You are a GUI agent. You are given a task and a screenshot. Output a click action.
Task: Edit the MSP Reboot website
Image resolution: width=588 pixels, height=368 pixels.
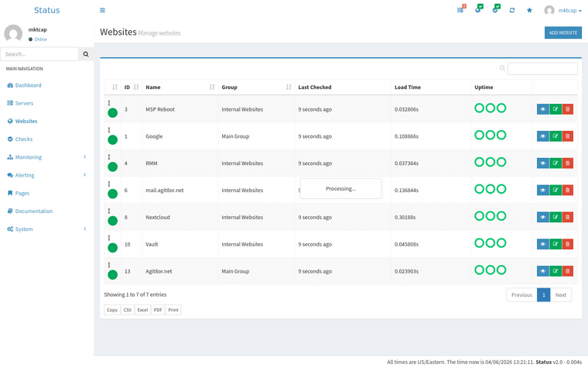(556, 109)
